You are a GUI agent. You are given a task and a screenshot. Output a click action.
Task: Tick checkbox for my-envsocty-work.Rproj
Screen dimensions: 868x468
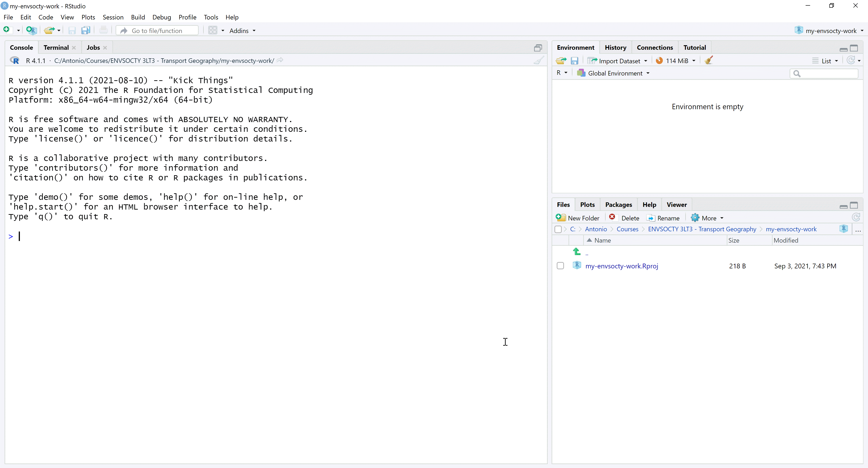click(560, 266)
